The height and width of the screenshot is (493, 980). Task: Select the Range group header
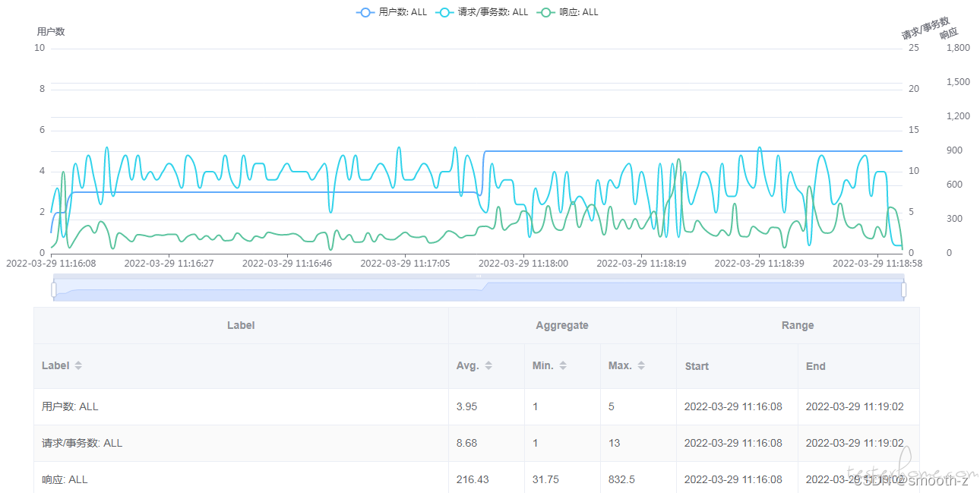(798, 325)
